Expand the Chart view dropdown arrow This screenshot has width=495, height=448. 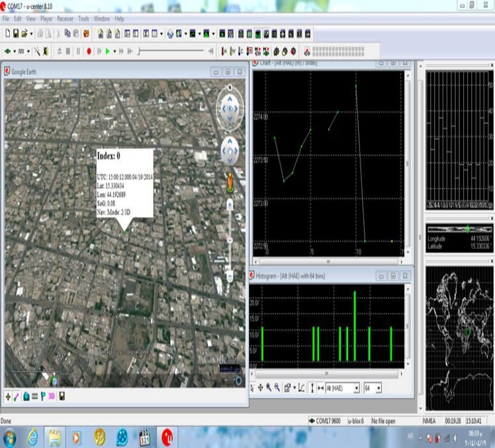tap(199, 34)
